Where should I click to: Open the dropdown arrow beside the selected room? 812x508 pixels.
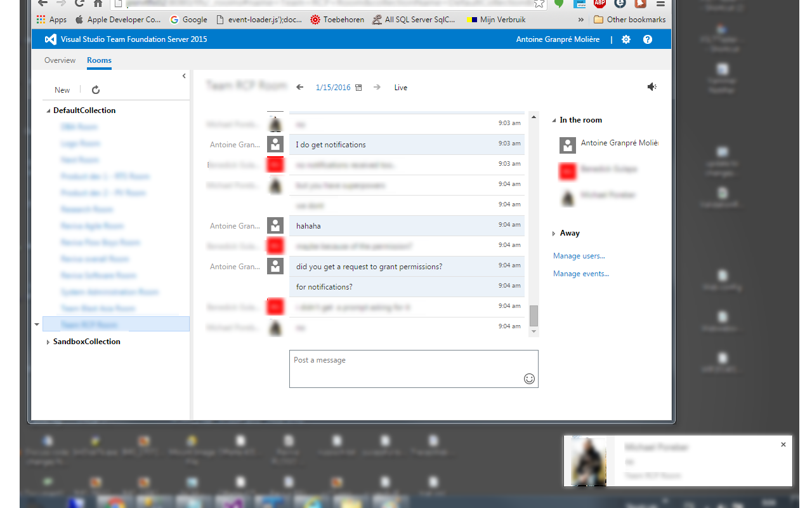point(37,324)
